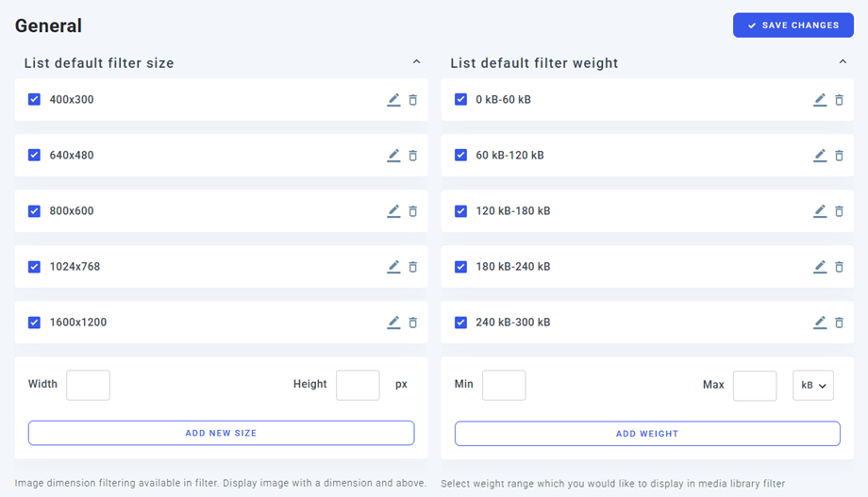Collapse the List default filter size section
Image resolution: width=868 pixels, height=497 pixels.
[416, 62]
